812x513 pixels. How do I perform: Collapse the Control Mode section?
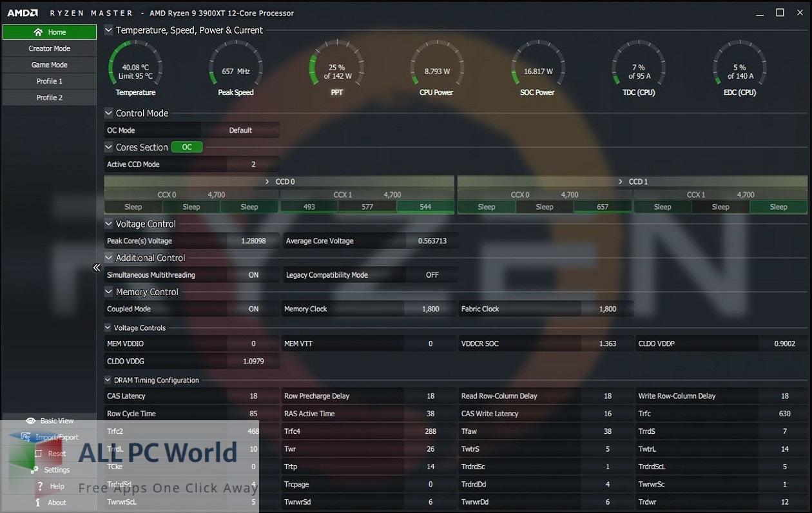click(x=108, y=113)
